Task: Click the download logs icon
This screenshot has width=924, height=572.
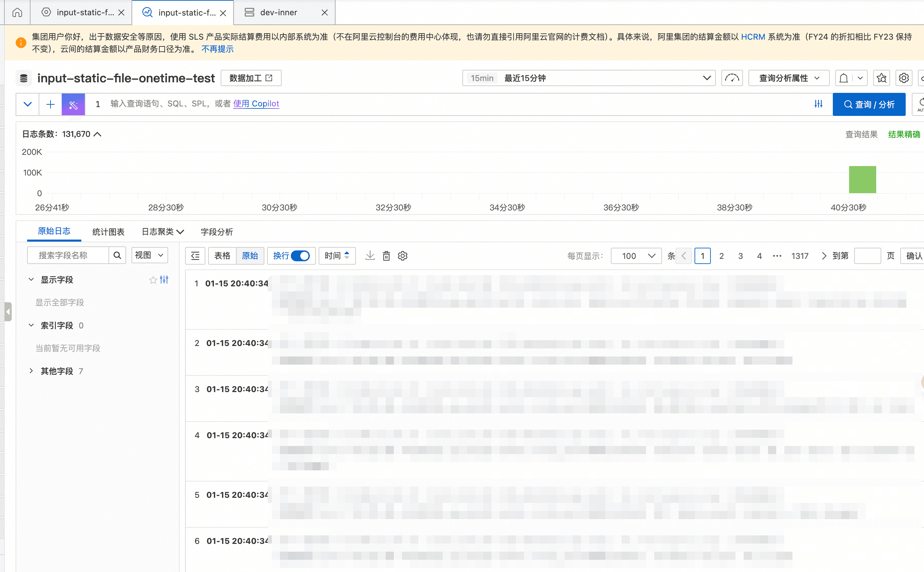Action: tap(370, 256)
